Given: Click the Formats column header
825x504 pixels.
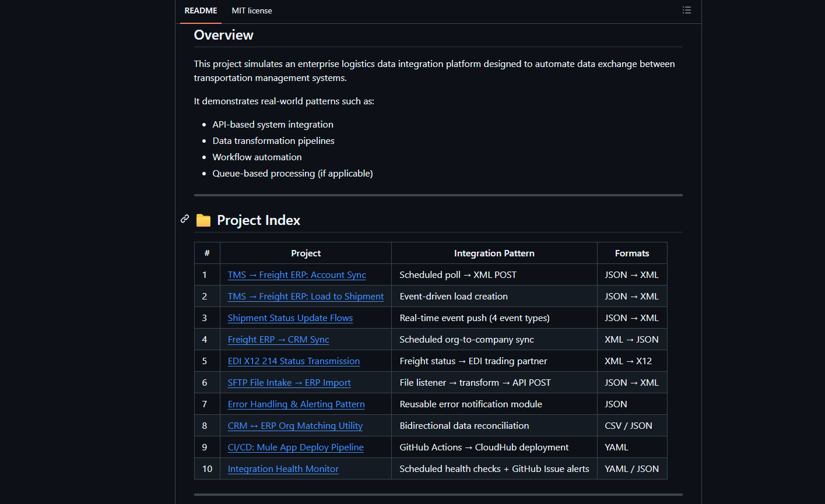Looking at the screenshot, I should pyautogui.click(x=632, y=253).
